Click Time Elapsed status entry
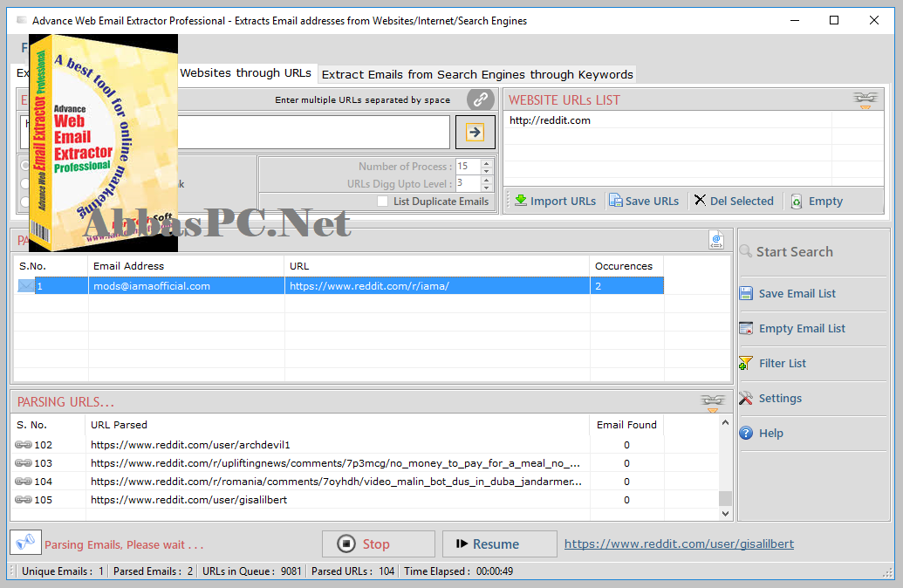The image size is (903, 588). point(458,571)
